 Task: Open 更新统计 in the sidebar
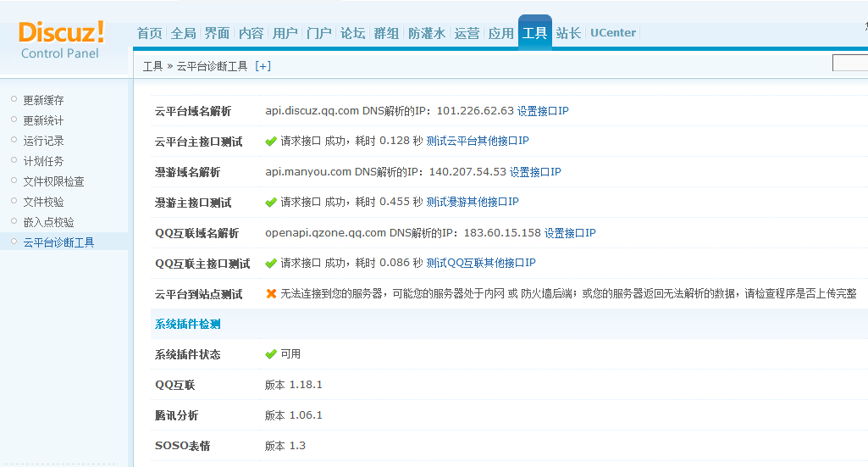tap(43, 120)
